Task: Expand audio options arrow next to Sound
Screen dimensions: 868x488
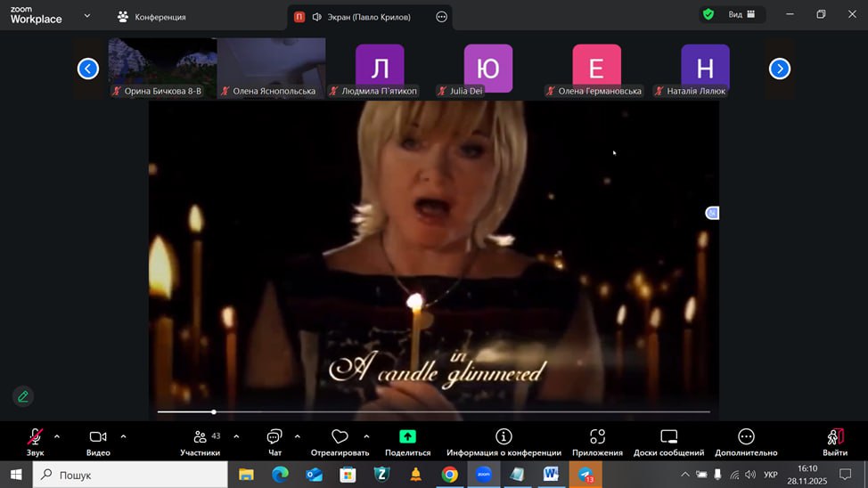Action: [x=57, y=436]
